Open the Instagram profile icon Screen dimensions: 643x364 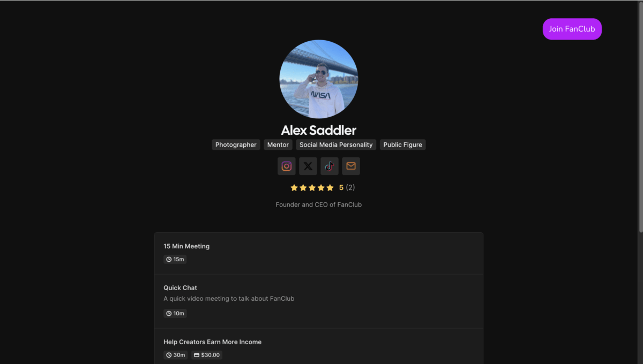pyautogui.click(x=287, y=166)
